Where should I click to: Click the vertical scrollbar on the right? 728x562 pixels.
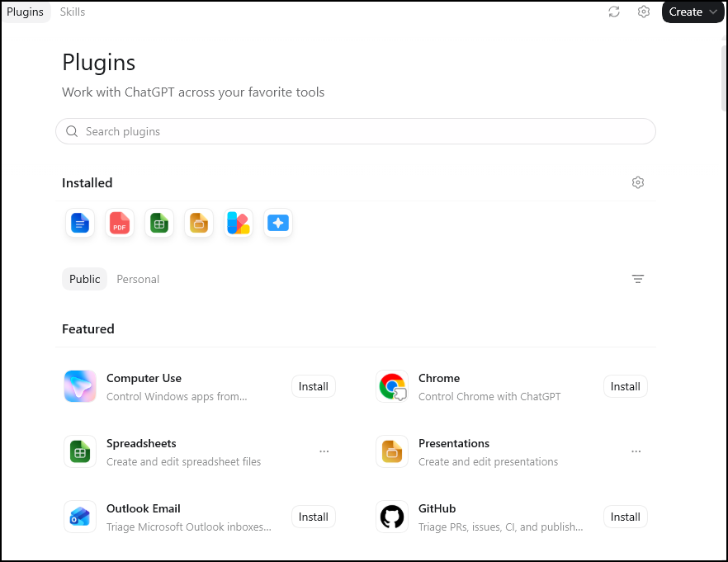725,77
